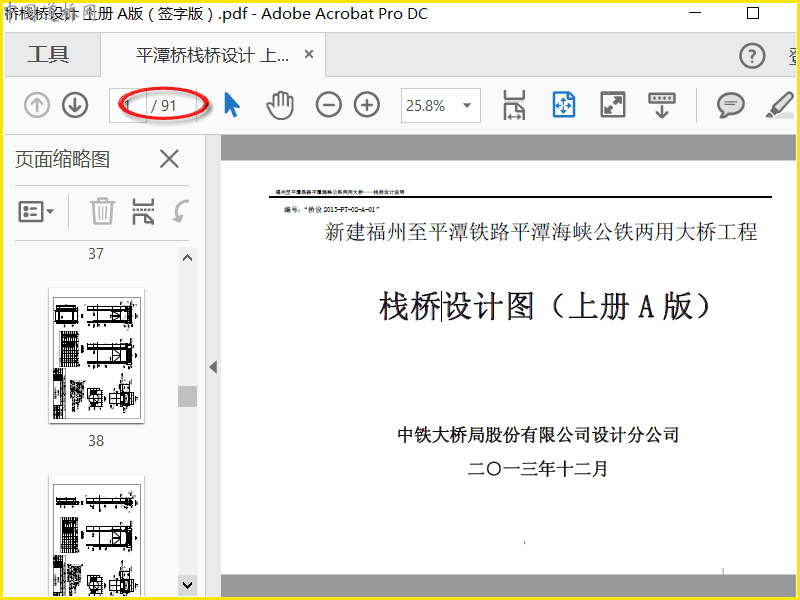The width and height of the screenshot is (800, 600).
Task: Click the title 栈桥设计图（上册 A 版）
Action: [x=544, y=307]
